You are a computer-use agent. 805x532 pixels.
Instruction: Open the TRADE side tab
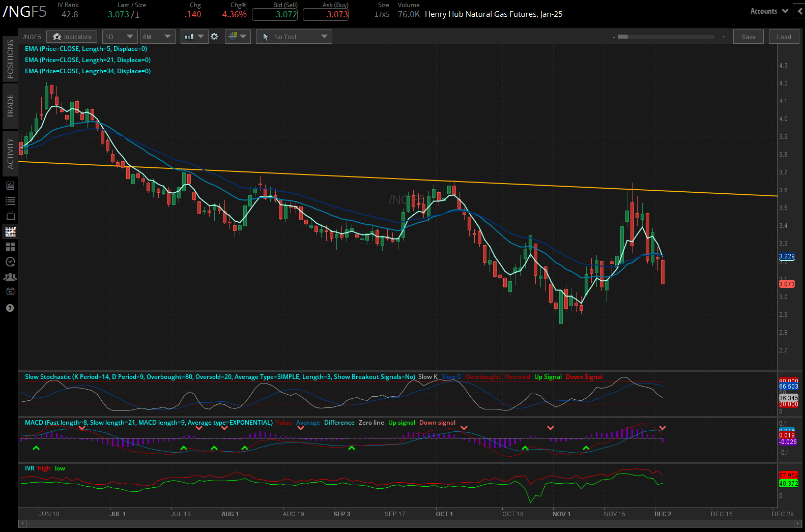pos(10,106)
